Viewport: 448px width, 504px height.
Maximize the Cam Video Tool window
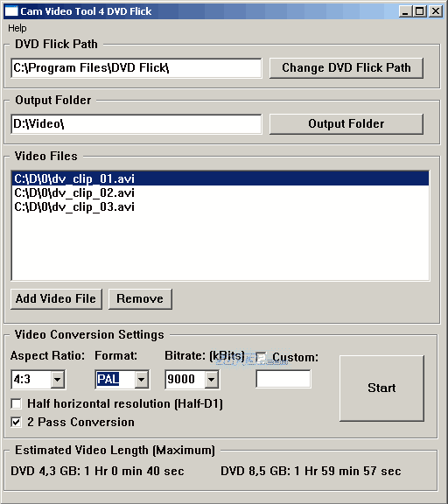(420, 11)
